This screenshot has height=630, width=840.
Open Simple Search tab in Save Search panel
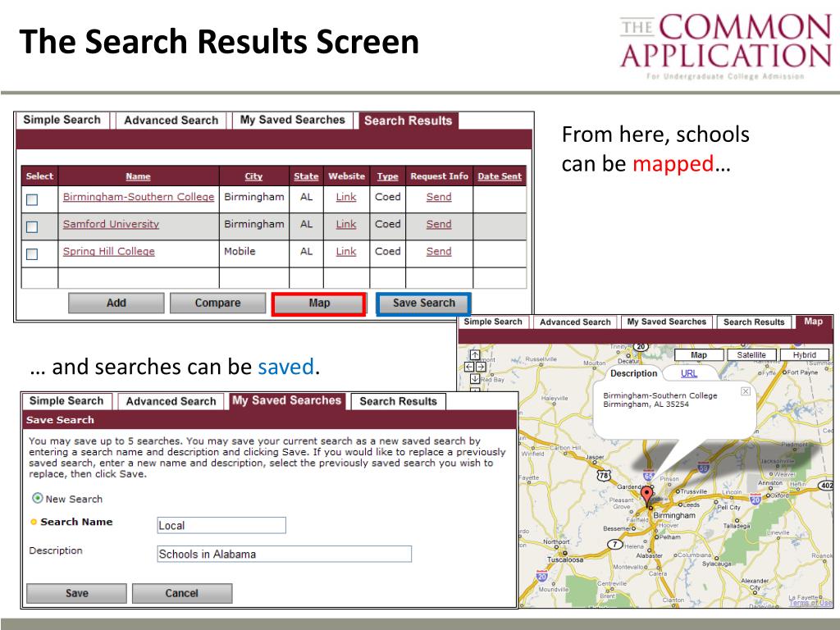coord(66,400)
